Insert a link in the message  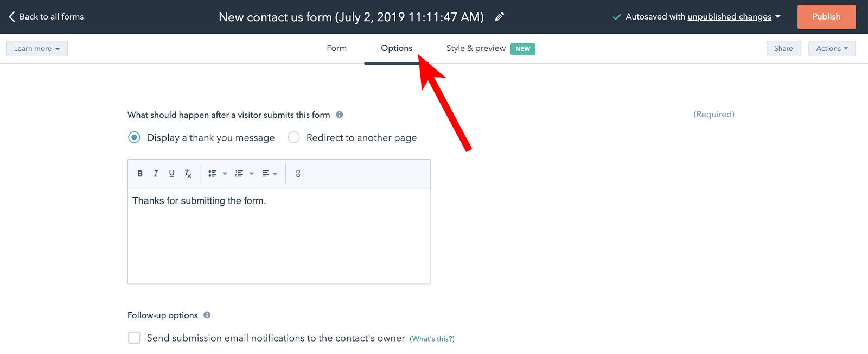[x=298, y=174]
